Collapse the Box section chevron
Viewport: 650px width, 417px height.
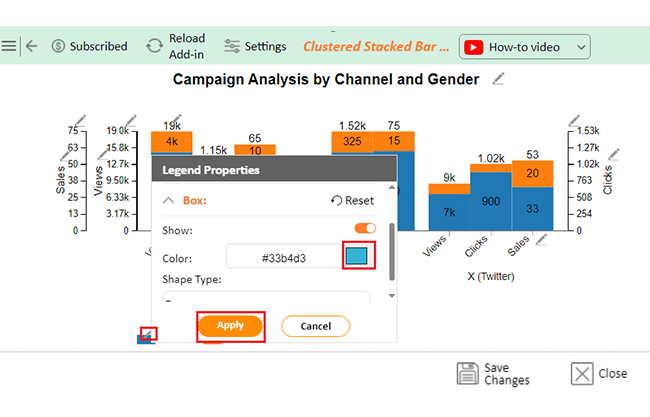(x=168, y=201)
